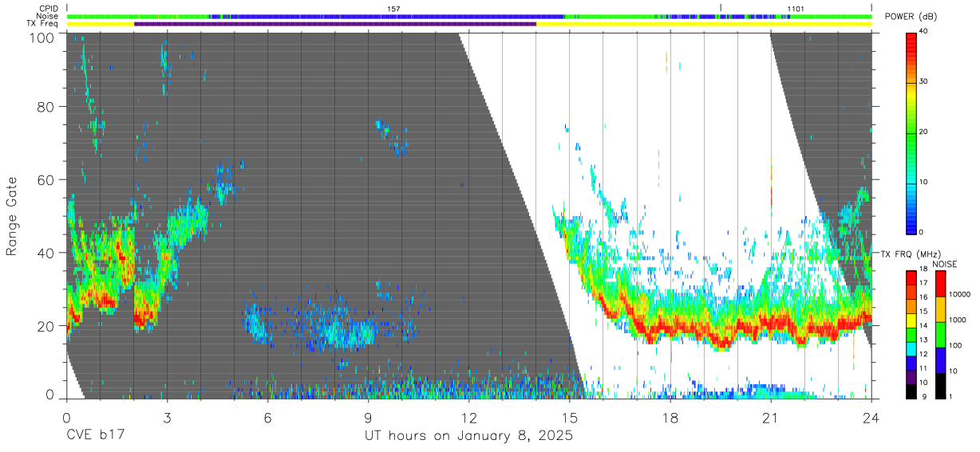Click the CVE b17 label
Image resolution: width=980 pixels, height=452 pixels.
tap(96, 436)
